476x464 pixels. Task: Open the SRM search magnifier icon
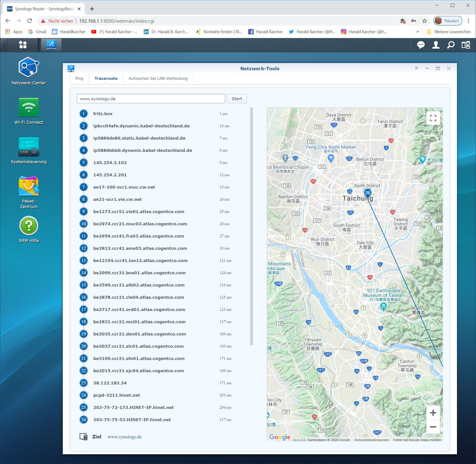[451, 45]
